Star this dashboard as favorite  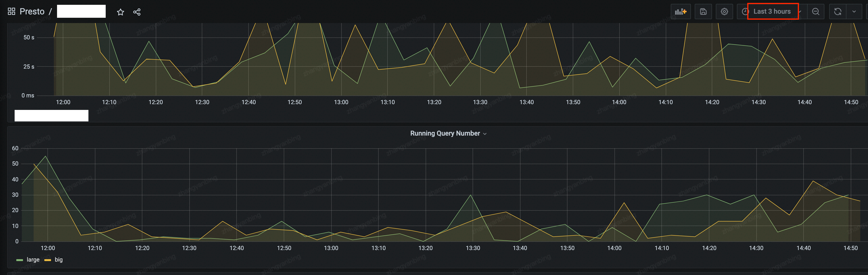click(x=120, y=12)
